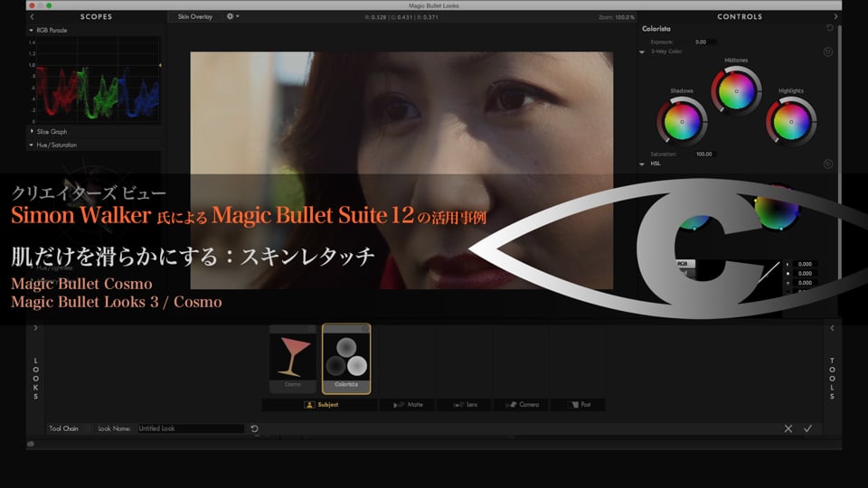The width and height of the screenshot is (868, 488).
Task: Click the Midtones color wheel
Action: click(736, 90)
